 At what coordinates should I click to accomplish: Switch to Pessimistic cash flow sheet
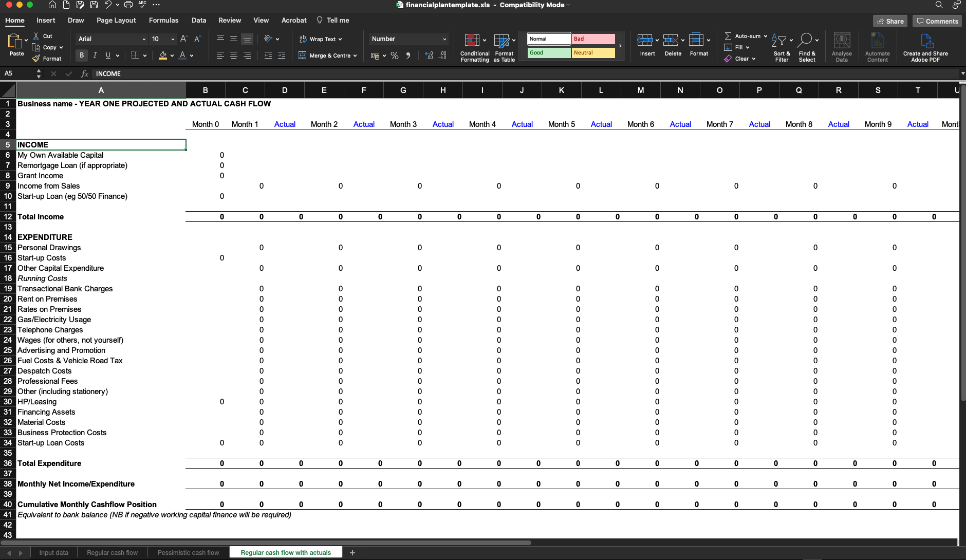coord(188,553)
